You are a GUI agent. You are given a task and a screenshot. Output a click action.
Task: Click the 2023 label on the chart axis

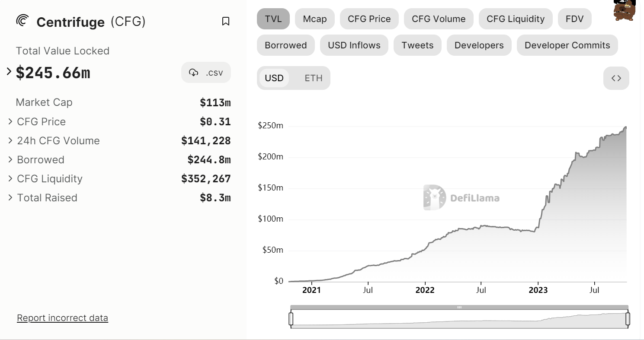coord(538,290)
